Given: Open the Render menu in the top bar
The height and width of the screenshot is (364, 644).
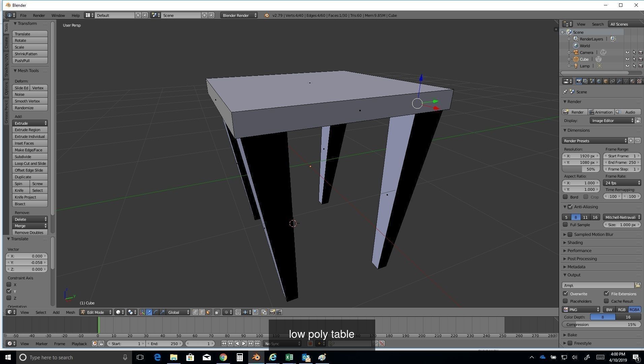Looking at the screenshot, I should coord(39,15).
